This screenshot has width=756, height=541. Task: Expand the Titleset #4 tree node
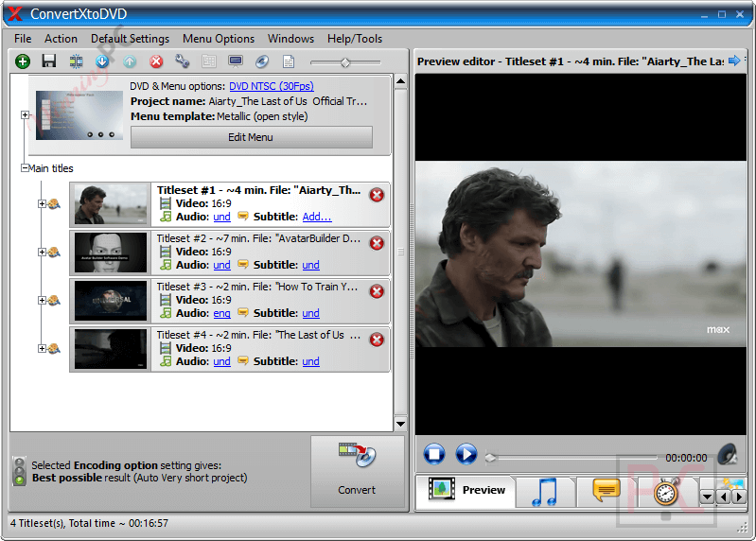coord(42,348)
